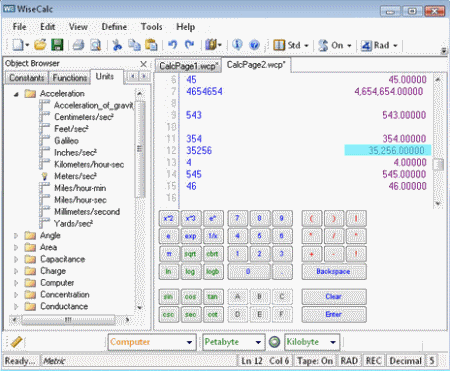The width and height of the screenshot is (450, 371).
Task: Switch to the CalcPage1.wcp tab
Action: (188, 66)
